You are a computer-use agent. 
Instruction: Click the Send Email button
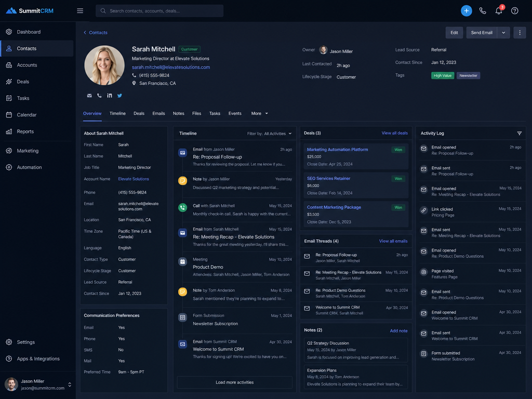pyautogui.click(x=482, y=33)
